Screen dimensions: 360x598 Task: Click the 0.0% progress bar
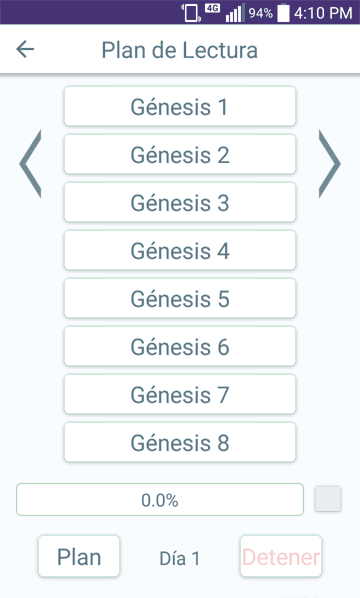tap(160, 500)
